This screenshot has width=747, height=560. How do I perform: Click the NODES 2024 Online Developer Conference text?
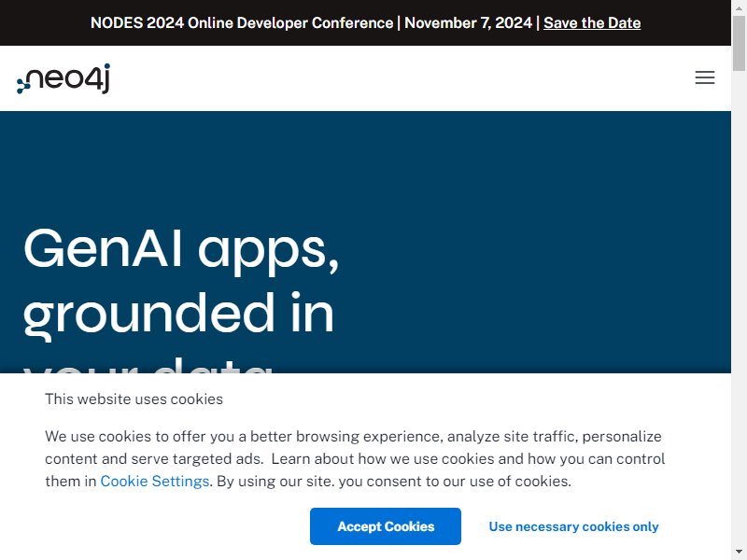242,22
